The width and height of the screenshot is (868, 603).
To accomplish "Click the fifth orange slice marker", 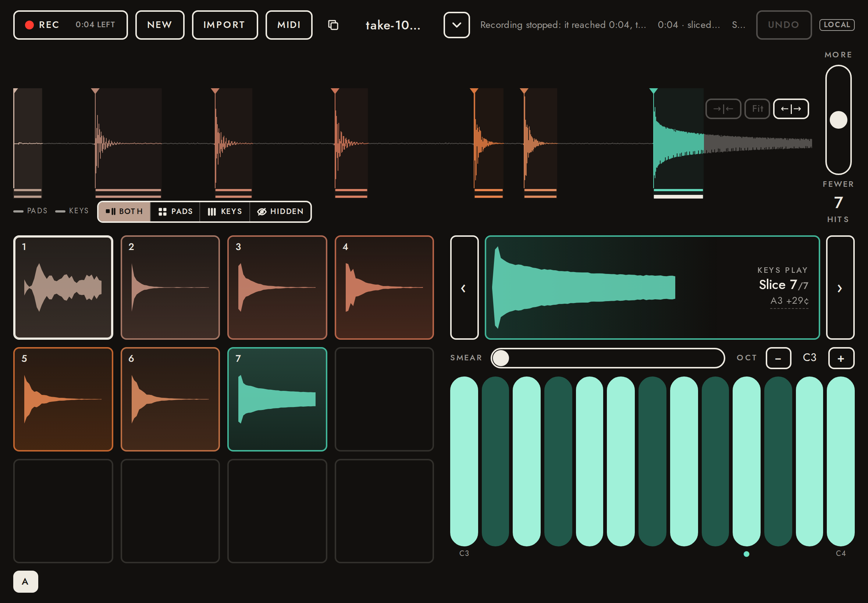I will pyautogui.click(x=474, y=91).
